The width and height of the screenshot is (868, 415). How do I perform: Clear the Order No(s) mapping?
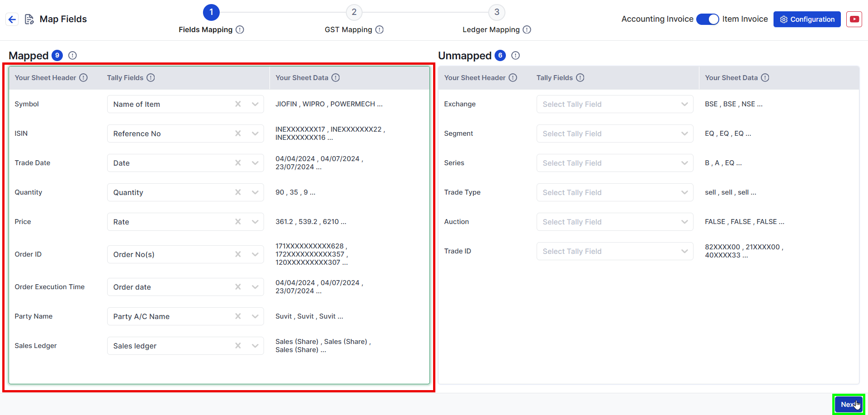[x=238, y=254]
